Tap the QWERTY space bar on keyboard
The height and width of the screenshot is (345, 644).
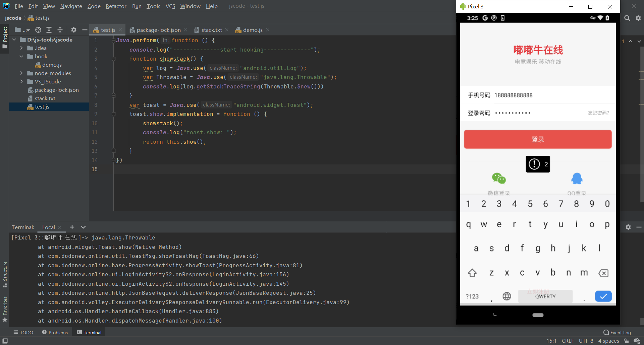(x=545, y=296)
